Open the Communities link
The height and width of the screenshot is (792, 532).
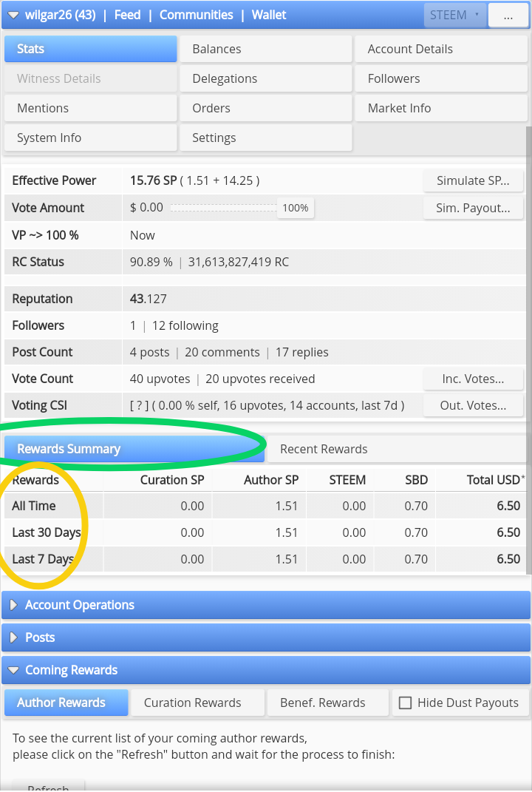(x=197, y=15)
